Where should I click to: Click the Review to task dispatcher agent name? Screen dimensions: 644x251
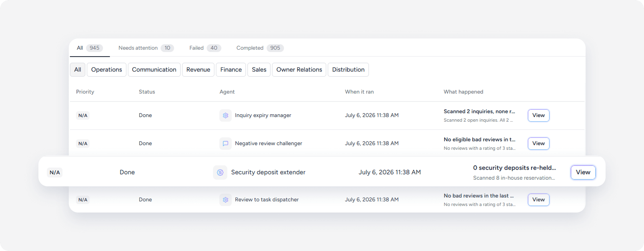[x=267, y=200]
